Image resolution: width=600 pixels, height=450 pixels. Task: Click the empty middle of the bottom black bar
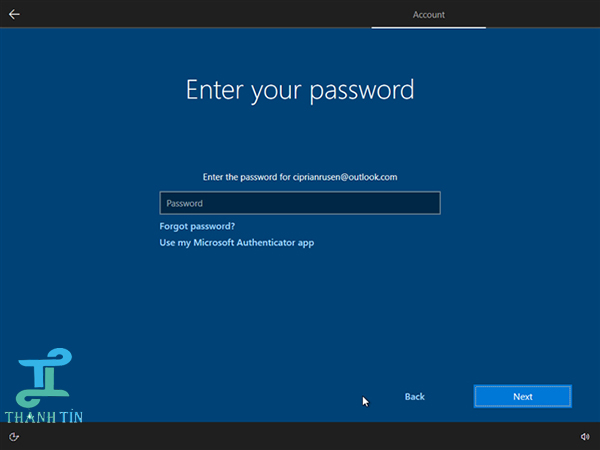[x=300, y=436]
